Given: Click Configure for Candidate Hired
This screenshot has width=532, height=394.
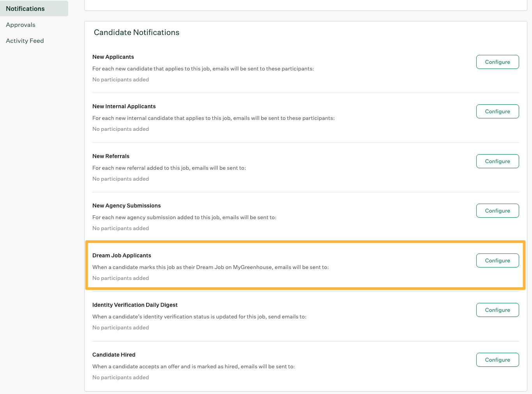Looking at the screenshot, I should pyautogui.click(x=497, y=360).
